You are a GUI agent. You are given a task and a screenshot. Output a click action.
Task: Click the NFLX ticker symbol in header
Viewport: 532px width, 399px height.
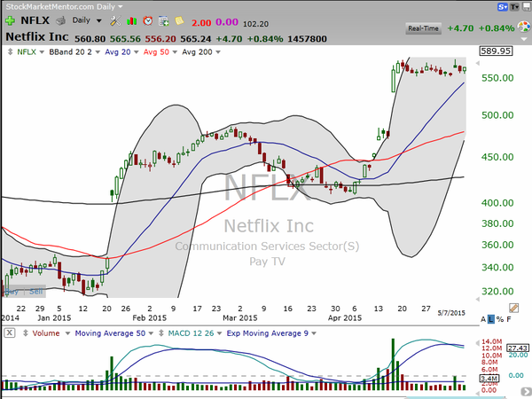[35, 20]
